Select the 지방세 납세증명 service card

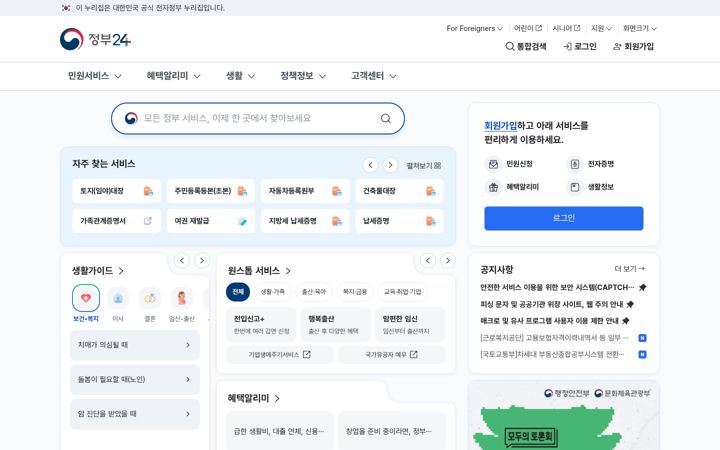pyautogui.click(x=305, y=221)
